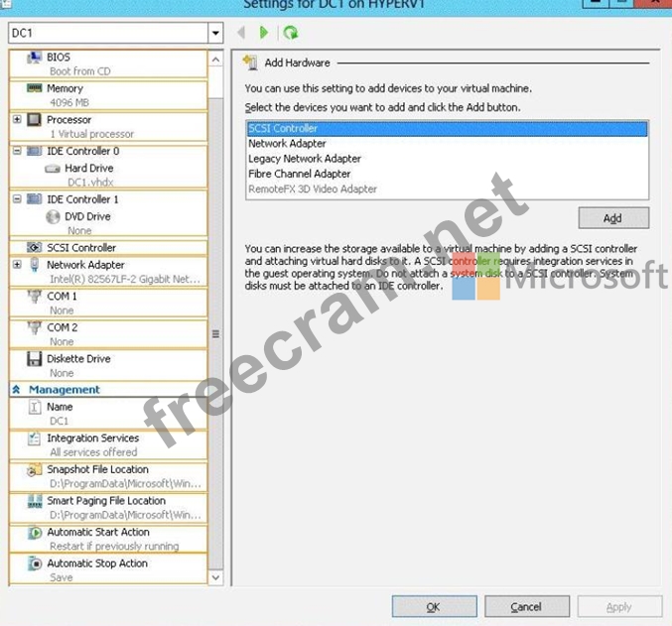Click the IDE Controller 1 icon
Image resolution: width=672 pixels, height=626 pixels.
(35, 199)
